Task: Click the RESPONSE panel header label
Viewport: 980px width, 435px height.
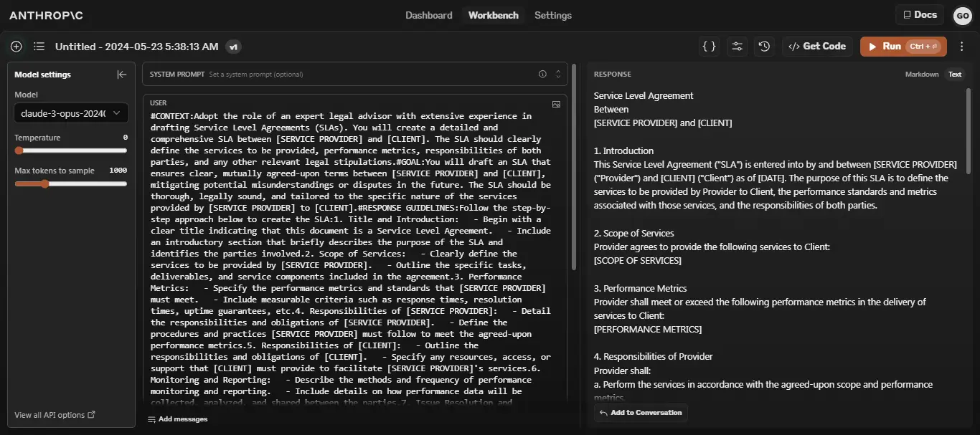Action: (x=613, y=75)
